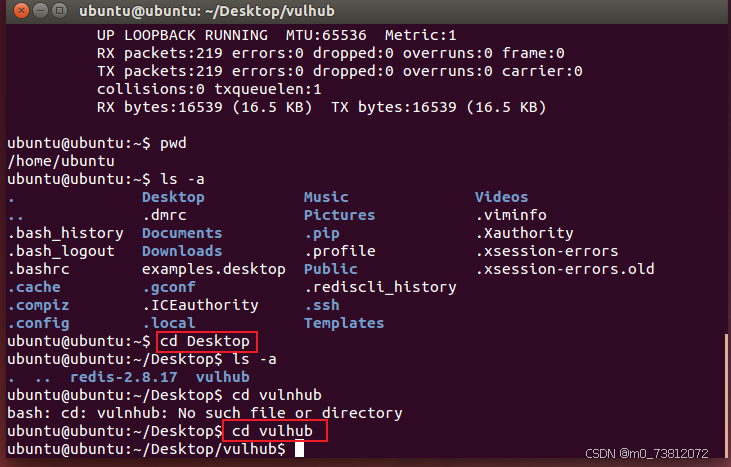Click the '.bashrc' file name

(x=39, y=269)
